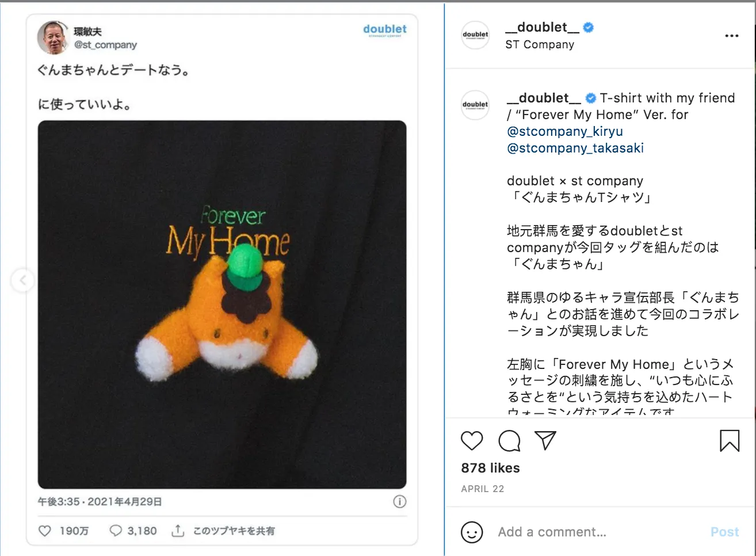Viewport: 756px width, 556px height.
Task: Go to previous image with left arrow
Action: click(x=22, y=280)
